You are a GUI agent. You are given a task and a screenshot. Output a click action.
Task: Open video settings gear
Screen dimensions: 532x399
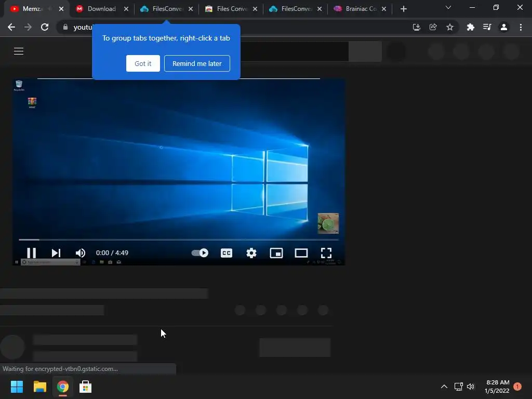[251, 253]
